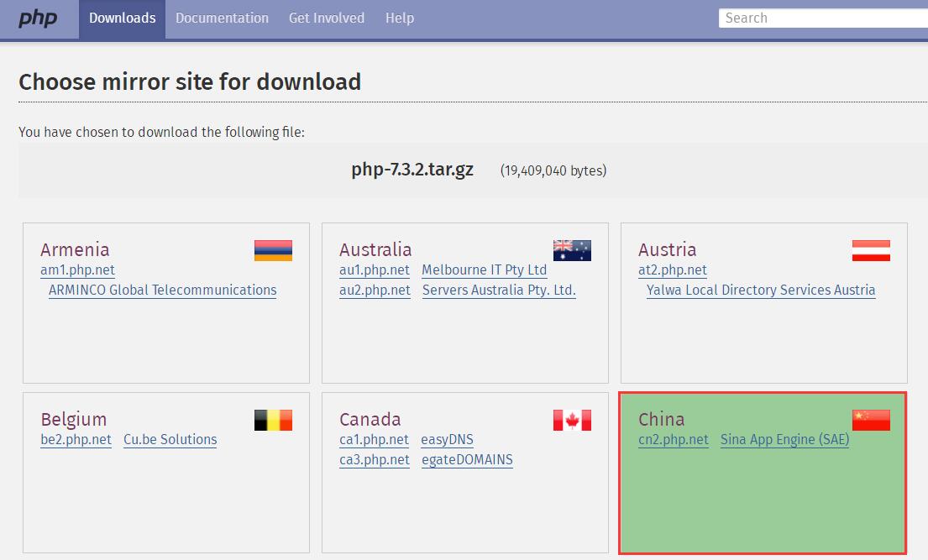The height and width of the screenshot is (560, 928).
Task: Open the Downloads tab
Action: [x=122, y=18]
